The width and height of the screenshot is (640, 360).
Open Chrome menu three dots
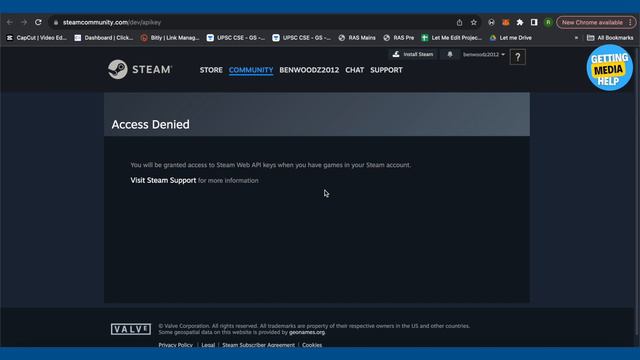[630, 22]
